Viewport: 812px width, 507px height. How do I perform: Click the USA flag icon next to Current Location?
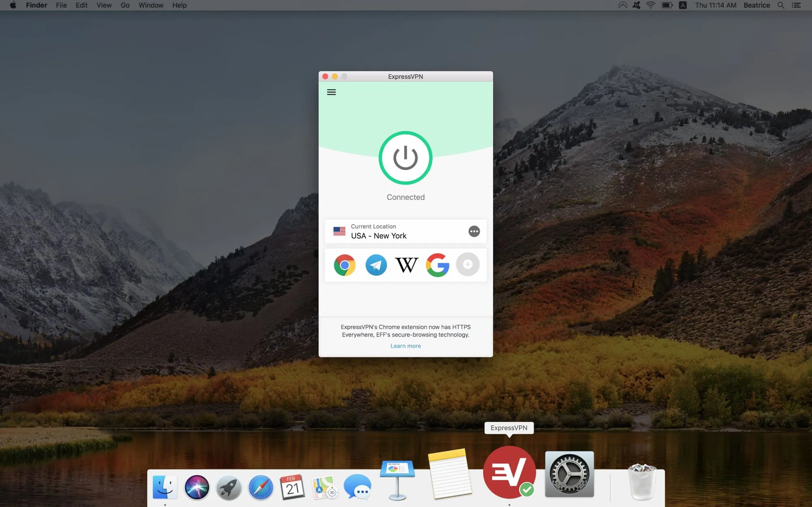[x=339, y=231]
